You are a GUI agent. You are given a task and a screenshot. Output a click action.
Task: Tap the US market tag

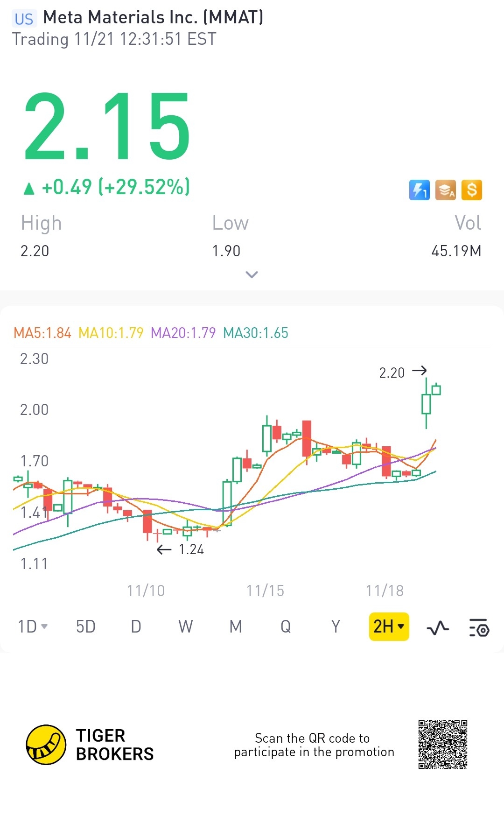[x=24, y=19]
